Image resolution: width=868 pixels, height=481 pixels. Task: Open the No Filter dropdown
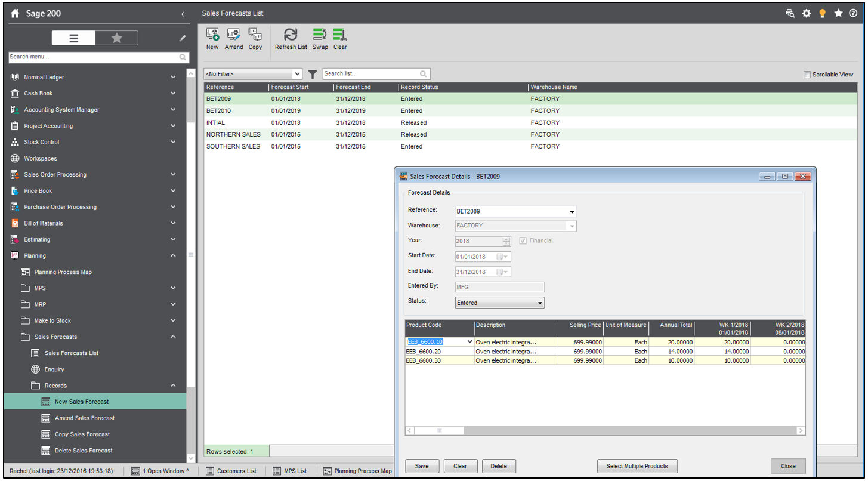tap(254, 74)
